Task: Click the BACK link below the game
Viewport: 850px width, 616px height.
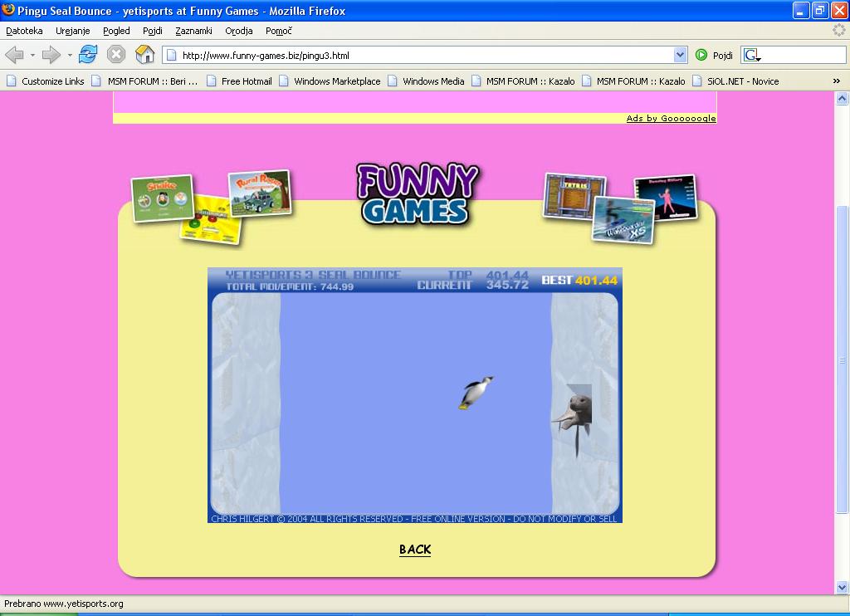Action: [x=415, y=550]
